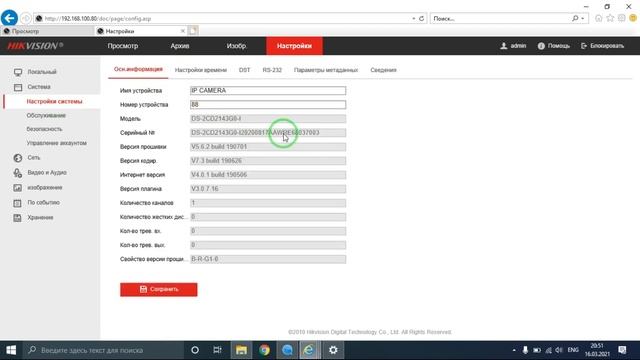Screen dimensions: 640x360
Task: Switch to the Просмотр browser tab
Action: click(47, 31)
